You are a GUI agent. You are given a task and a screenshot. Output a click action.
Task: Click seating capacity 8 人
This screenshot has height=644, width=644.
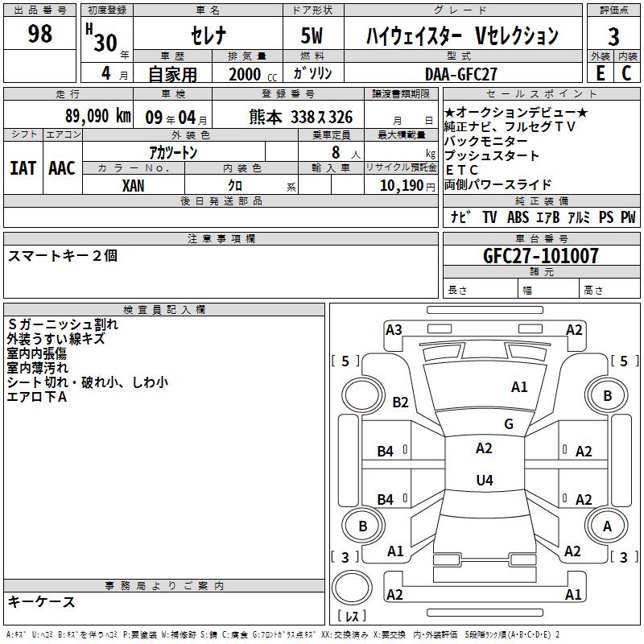tap(345, 153)
